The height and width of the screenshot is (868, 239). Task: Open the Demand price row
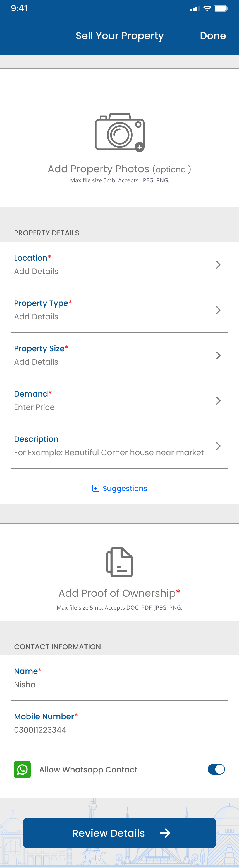tap(120, 401)
